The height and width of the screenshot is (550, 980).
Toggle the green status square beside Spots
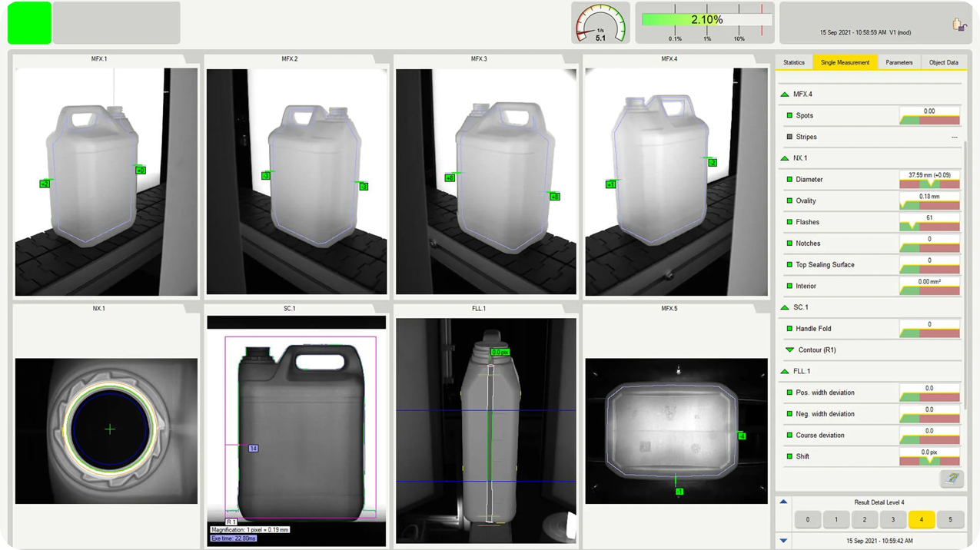tap(789, 114)
